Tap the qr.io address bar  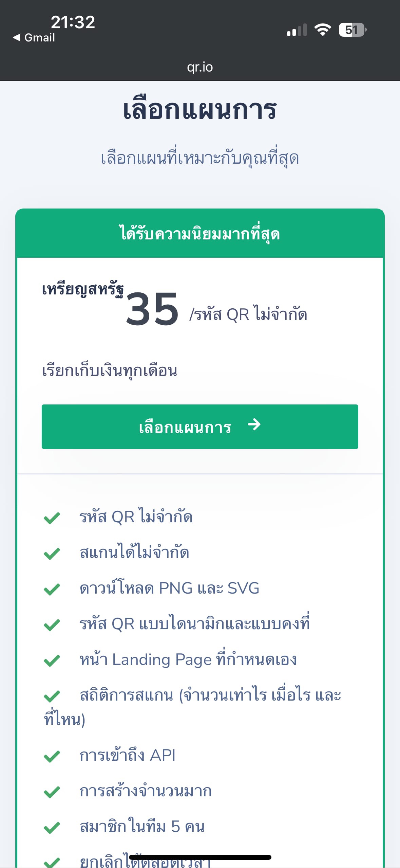[x=200, y=67]
